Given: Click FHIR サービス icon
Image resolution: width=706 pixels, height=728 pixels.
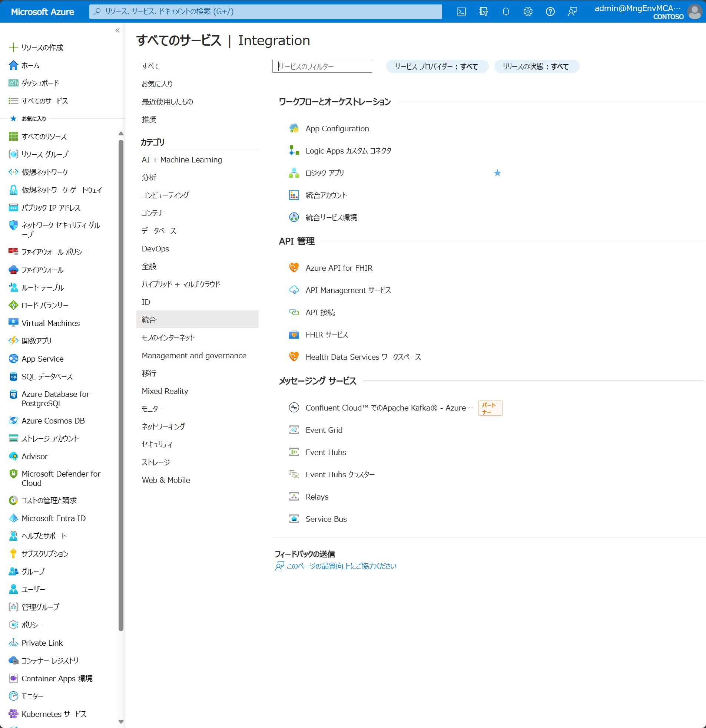Looking at the screenshot, I should (294, 335).
